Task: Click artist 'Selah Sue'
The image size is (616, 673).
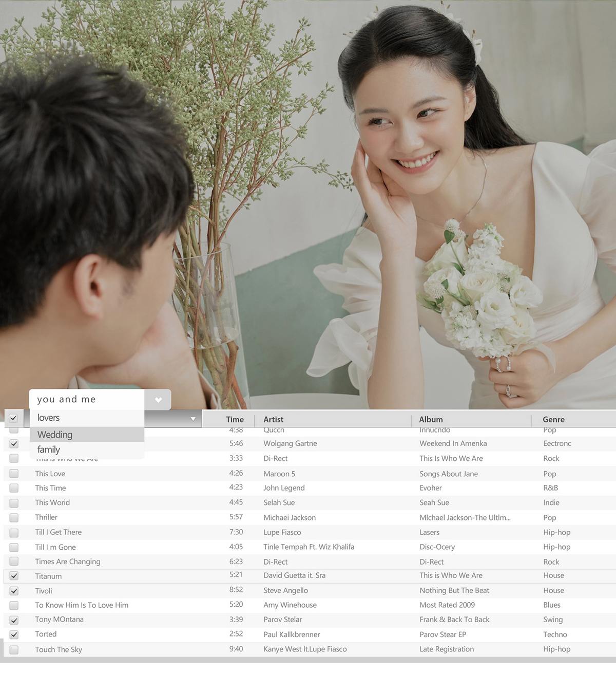Action: (x=279, y=502)
